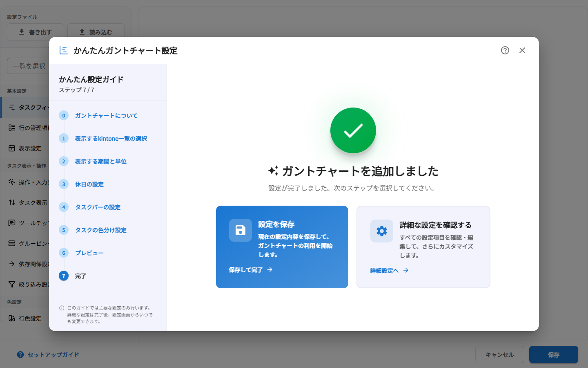Click the floppy disk save icon in 設定を保存 card
588x368 pixels.
241,230
